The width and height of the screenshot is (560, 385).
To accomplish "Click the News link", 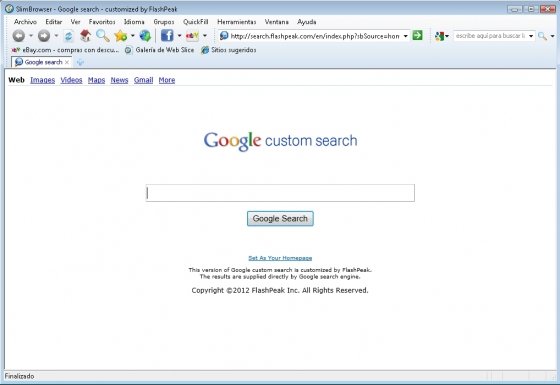I will pos(119,80).
